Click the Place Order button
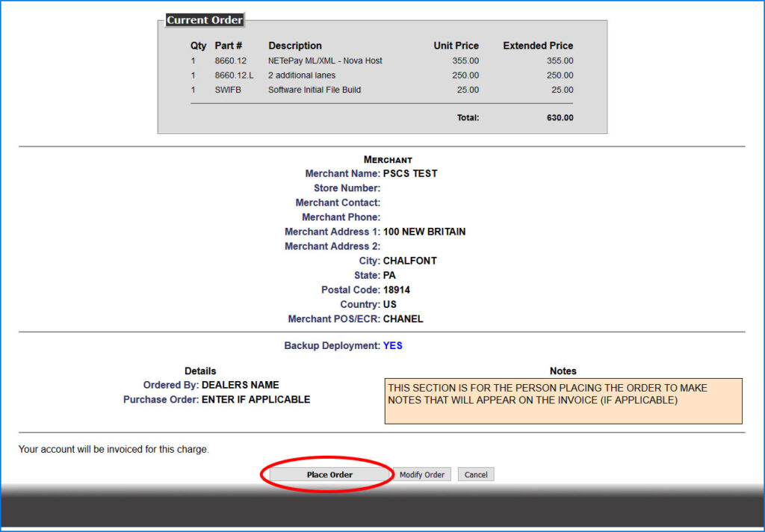Screen dimensions: 765x532 (329, 474)
